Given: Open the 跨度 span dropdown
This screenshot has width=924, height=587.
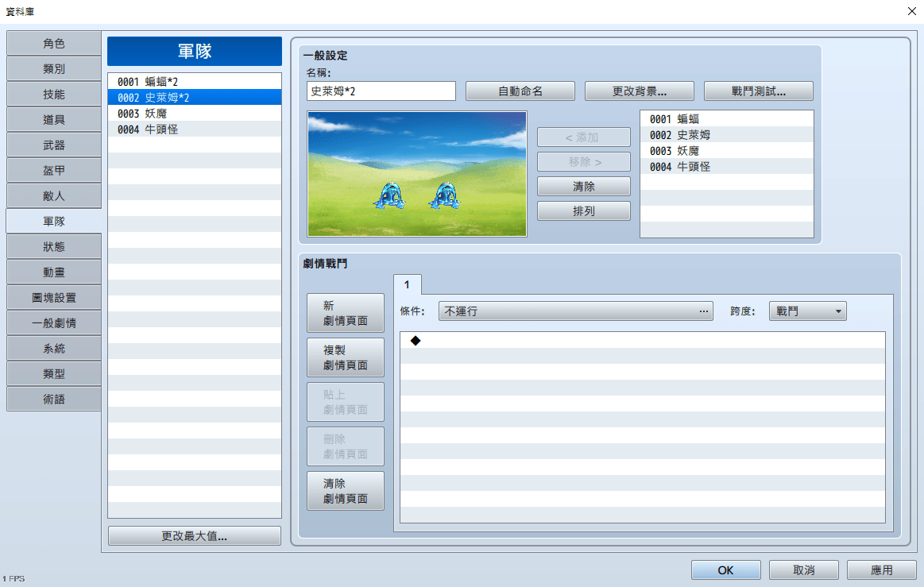Looking at the screenshot, I should 807,311.
